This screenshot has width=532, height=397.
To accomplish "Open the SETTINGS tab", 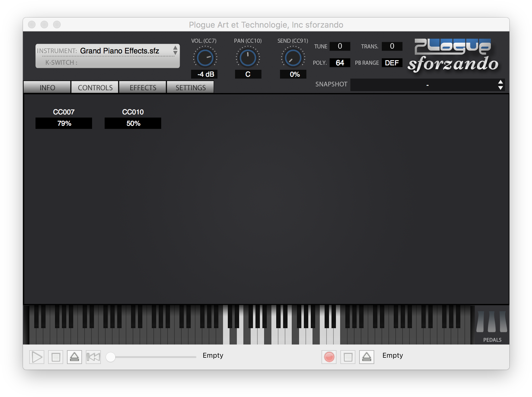I will tap(190, 87).
